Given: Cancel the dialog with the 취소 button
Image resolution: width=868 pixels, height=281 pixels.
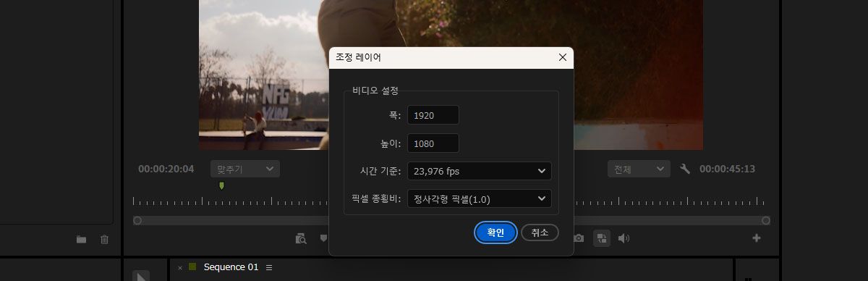Looking at the screenshot, I should coord(540,232).
